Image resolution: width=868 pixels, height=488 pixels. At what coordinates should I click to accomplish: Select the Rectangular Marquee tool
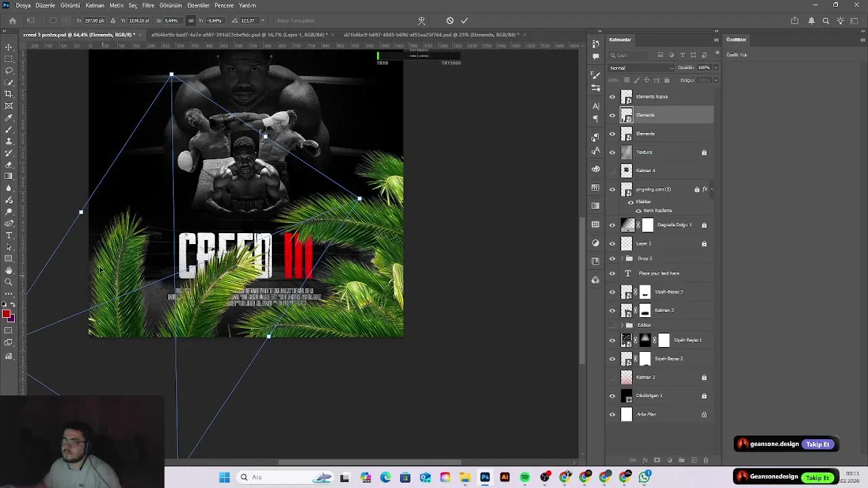tap(9, 59)
